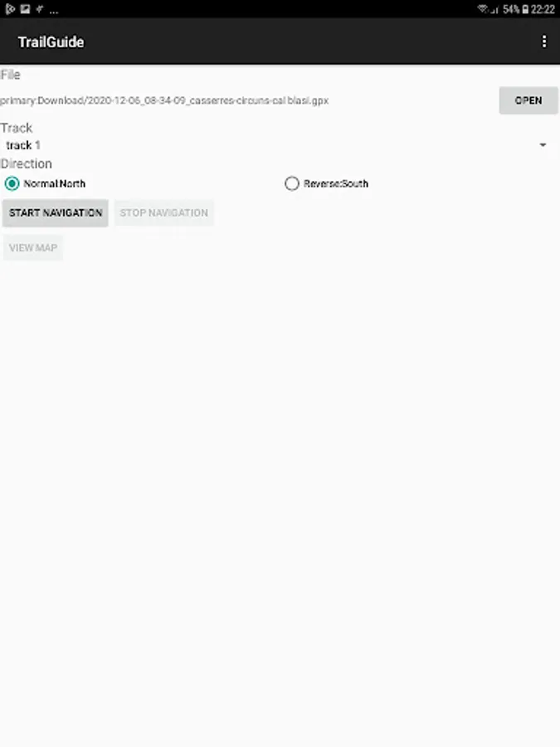Click the STOP NAVIGATION button
Image resolution: width=560 pixels, height=747 pixels.
point(163,213)
